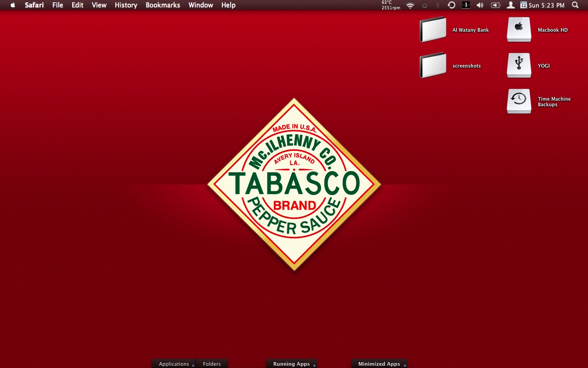Click the temperature and fan speed monitor

coord(391,5)
